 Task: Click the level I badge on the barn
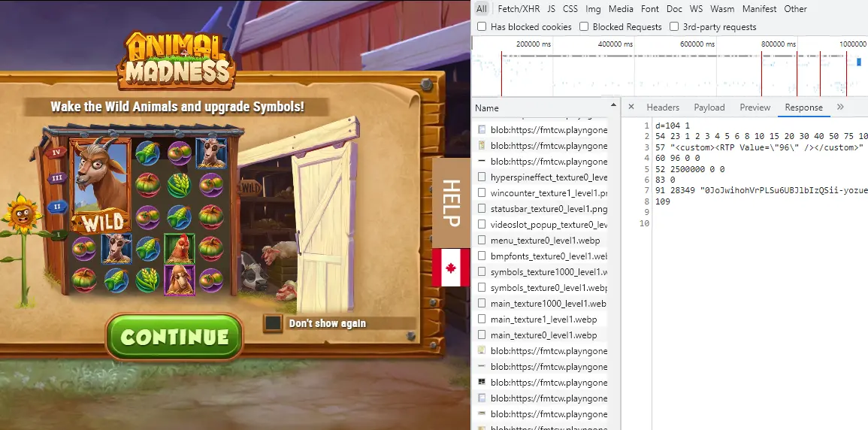[58, 235]
